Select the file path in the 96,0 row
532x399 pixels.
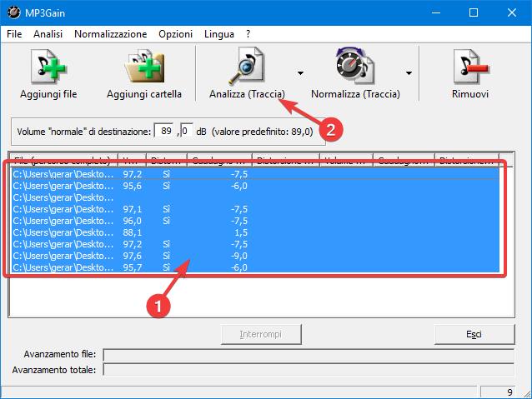click(63, 221)
